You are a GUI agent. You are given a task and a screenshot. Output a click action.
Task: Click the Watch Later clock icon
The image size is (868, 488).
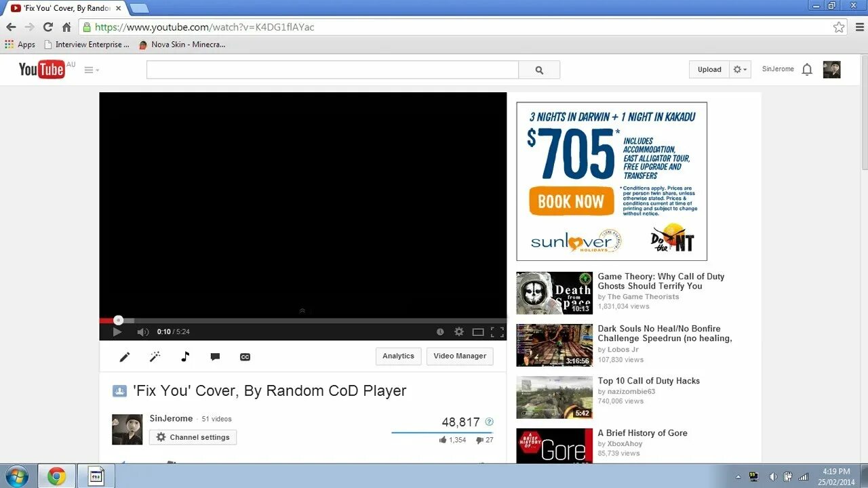click(x=440, y=332)
